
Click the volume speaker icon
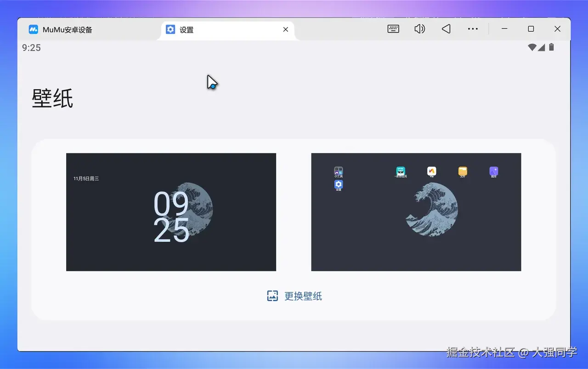tap(419, 29)
